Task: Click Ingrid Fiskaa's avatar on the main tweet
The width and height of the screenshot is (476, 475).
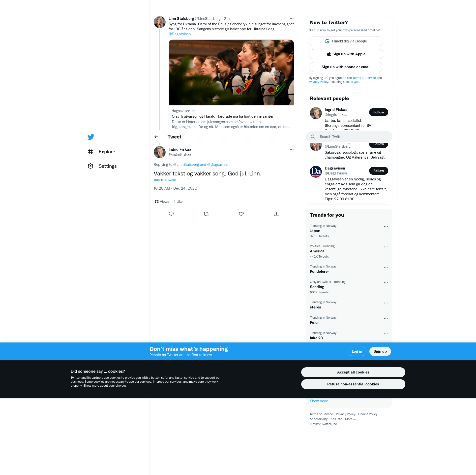Action: [x=160, y=152]
